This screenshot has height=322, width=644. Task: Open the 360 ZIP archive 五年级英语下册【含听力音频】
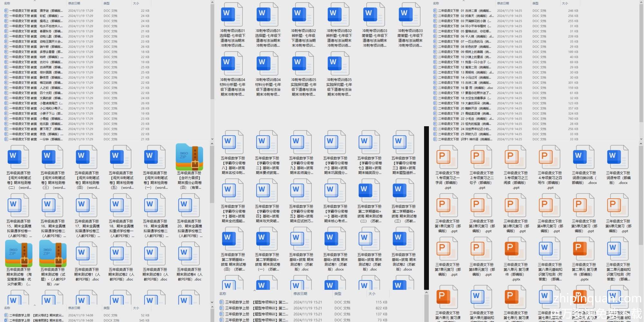[x=189, y=157]
